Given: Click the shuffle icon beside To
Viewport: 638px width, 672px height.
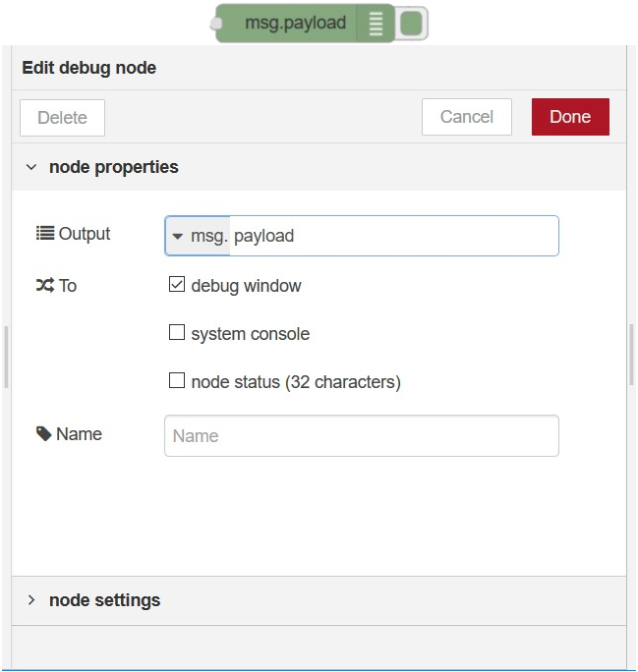Looking at the screenshot, I should pos(44,286).
